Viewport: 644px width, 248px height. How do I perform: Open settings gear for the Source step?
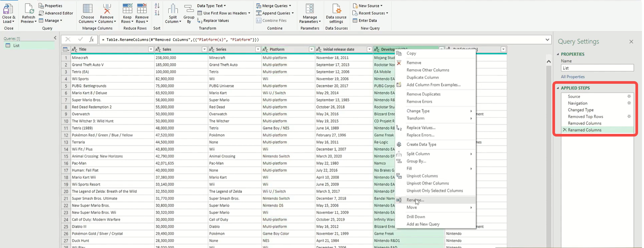(629, 96)
